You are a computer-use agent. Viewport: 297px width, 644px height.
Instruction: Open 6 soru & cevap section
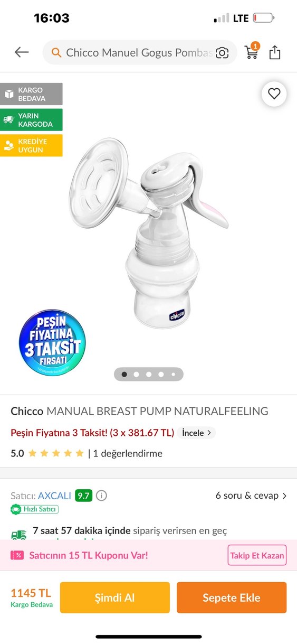coord(251,496)
